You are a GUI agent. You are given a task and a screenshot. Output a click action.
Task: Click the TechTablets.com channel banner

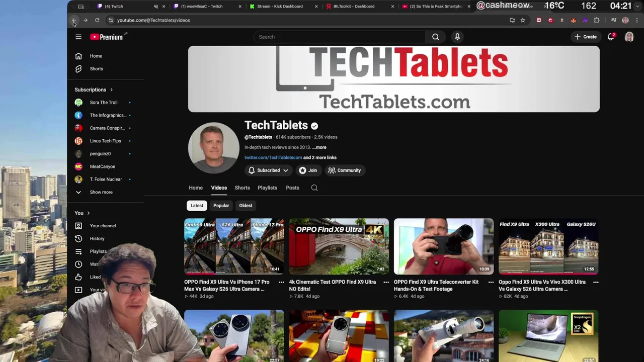[394, 79]
